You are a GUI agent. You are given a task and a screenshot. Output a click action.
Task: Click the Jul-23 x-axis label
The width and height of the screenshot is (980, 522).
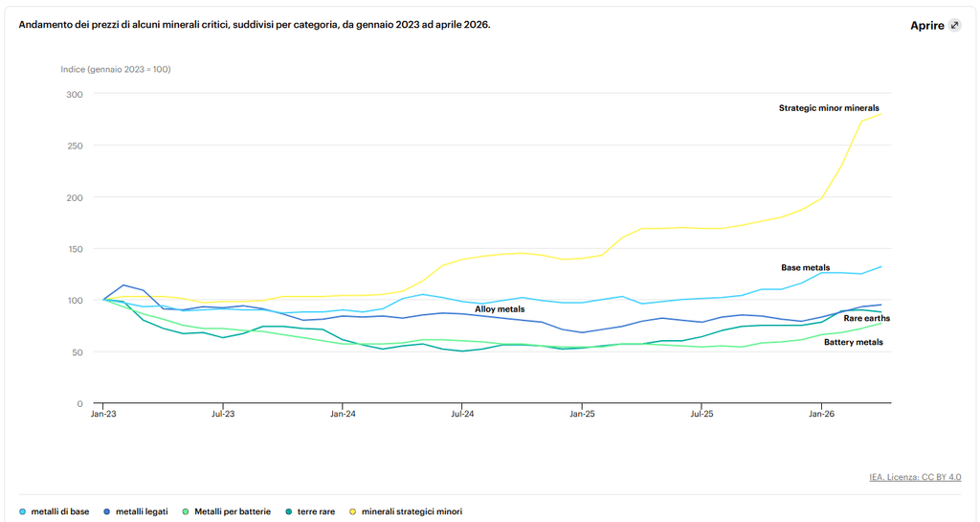223,414
